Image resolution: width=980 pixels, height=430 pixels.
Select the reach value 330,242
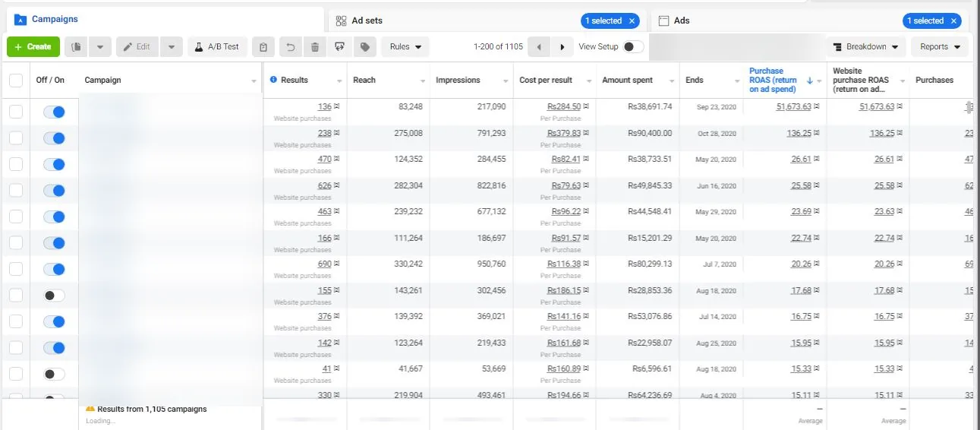pos(408,264)
